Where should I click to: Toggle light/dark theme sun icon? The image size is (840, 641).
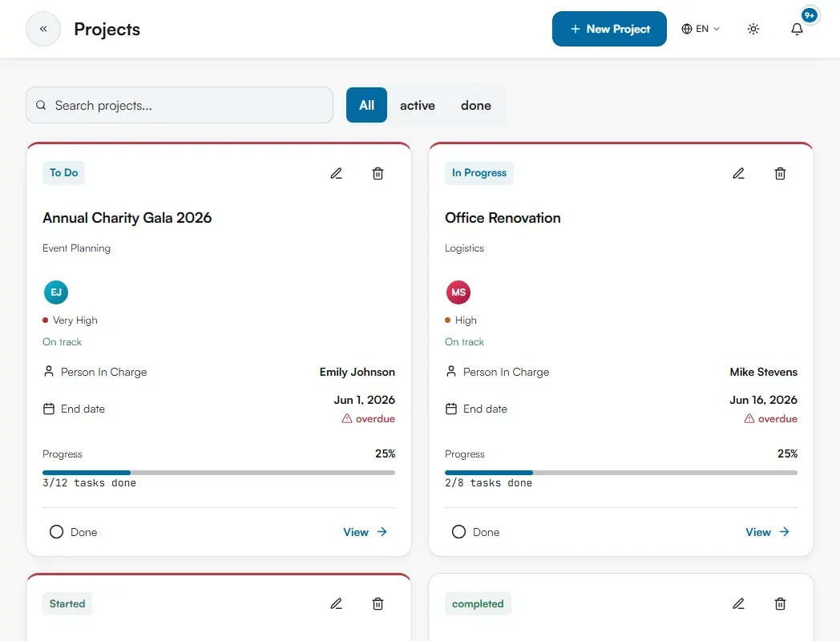click(753, 29)
